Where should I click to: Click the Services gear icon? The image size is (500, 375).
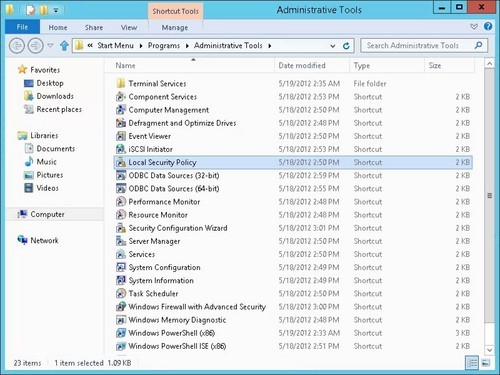pos(121,254)
